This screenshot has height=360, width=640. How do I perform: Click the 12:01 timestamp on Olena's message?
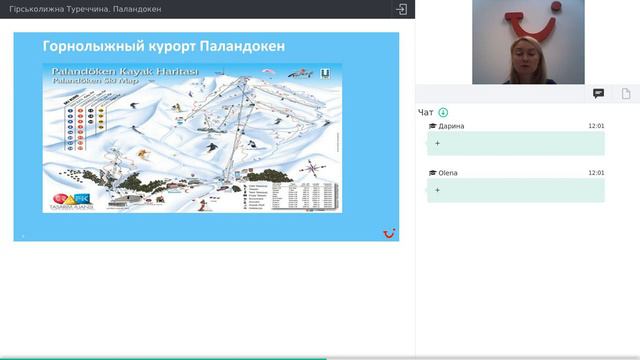596,173
